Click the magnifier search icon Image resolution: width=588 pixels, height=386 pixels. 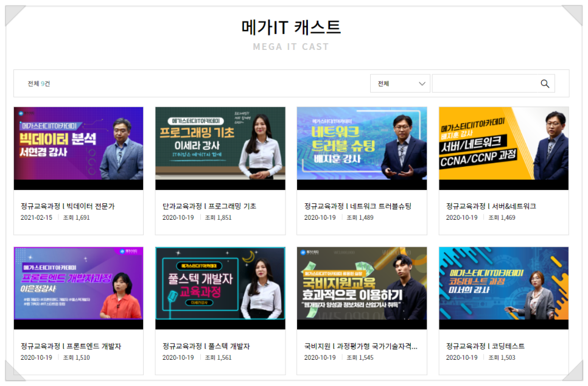[x=545, y=83]
